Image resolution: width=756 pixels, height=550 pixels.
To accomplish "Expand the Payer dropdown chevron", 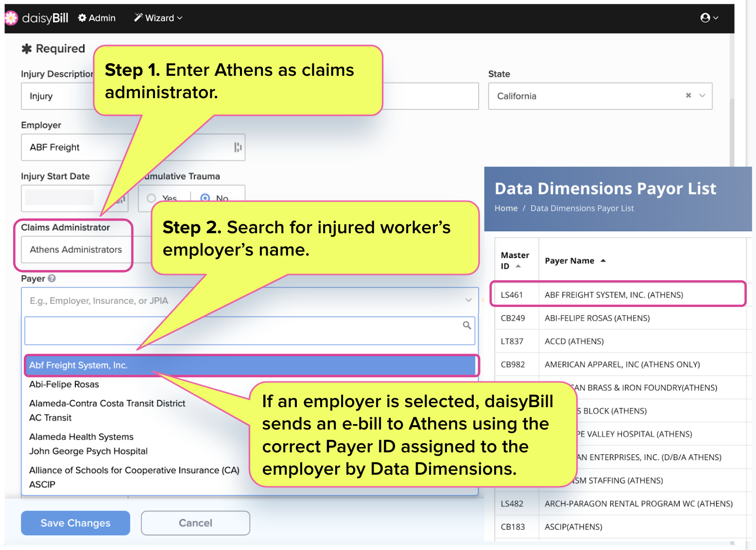I will (468, 300).
